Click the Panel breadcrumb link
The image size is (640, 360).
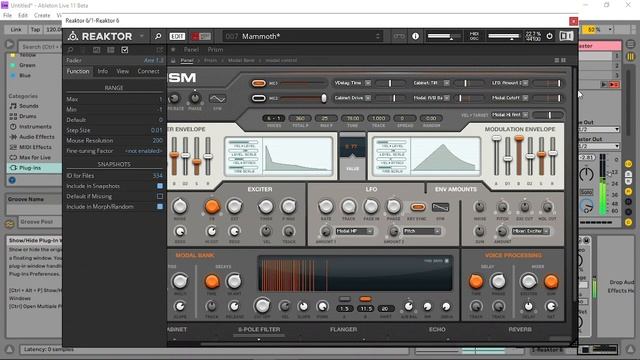187,60
